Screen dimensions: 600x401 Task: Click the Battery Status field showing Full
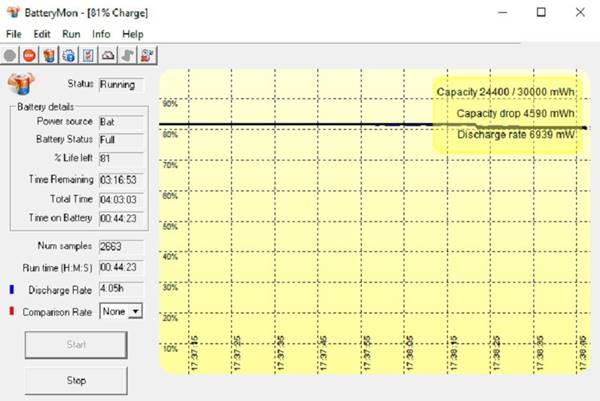[121, 140]
